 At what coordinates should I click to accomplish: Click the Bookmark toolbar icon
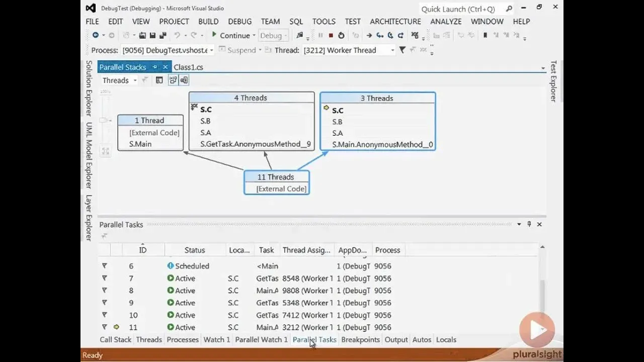point(485,35)
